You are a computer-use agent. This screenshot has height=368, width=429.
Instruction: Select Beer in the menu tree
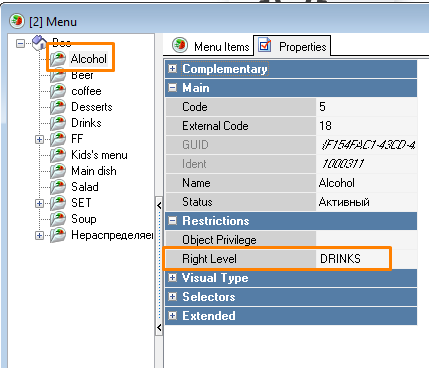[82, 75]
